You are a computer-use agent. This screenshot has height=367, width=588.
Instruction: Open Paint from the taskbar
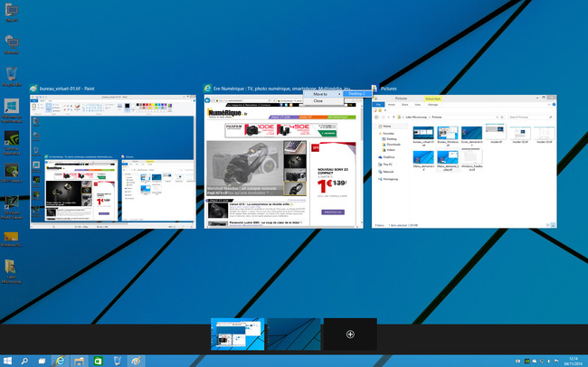(136, 361)
